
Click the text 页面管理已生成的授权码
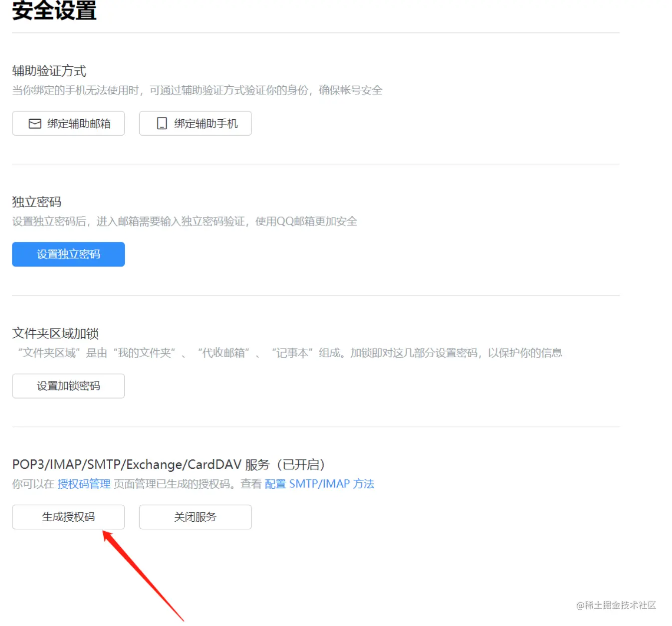(x=172, y=484)
